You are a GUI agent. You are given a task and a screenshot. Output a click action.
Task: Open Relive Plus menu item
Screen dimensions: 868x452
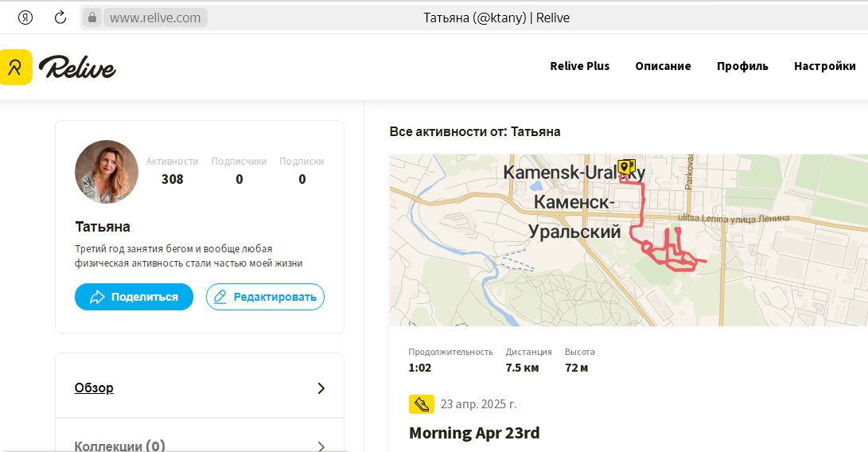(579, 66)
